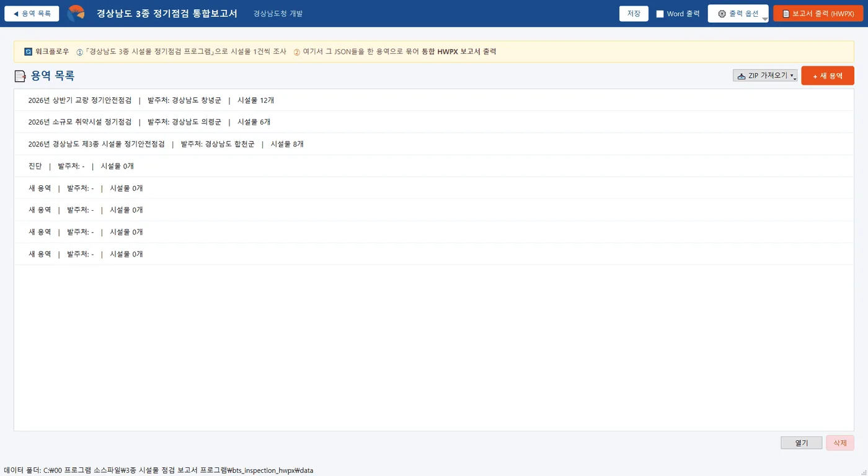868x476 pixels.
Task: Open the 출력 옵션 dropdown
Action: point(738,14)
